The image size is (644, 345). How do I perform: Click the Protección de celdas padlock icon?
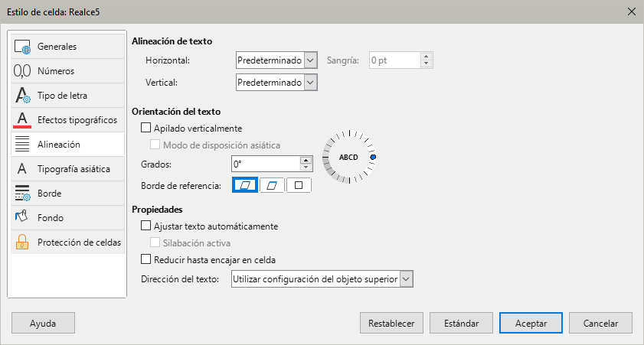[x=22, y=242]
